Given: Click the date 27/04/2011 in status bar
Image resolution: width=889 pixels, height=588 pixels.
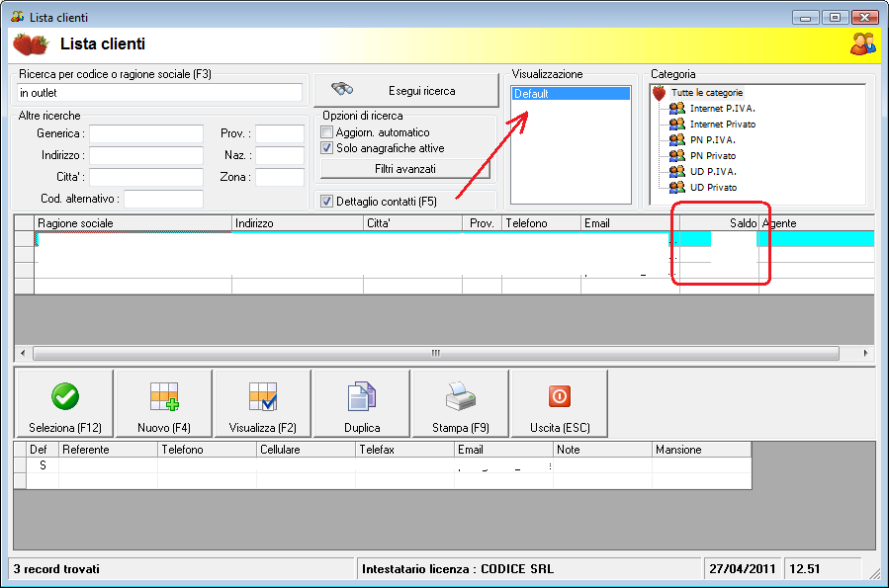Looking at the screenshot, I should pos(742,569).
